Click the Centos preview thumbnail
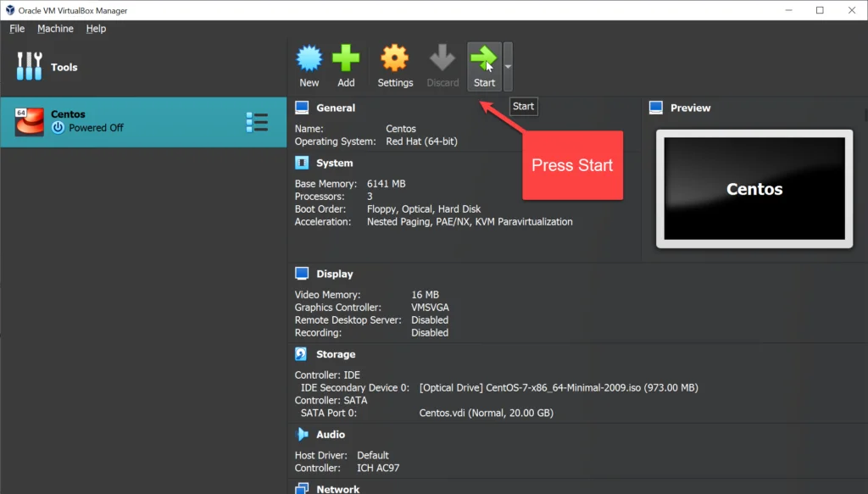 [754, 188]
